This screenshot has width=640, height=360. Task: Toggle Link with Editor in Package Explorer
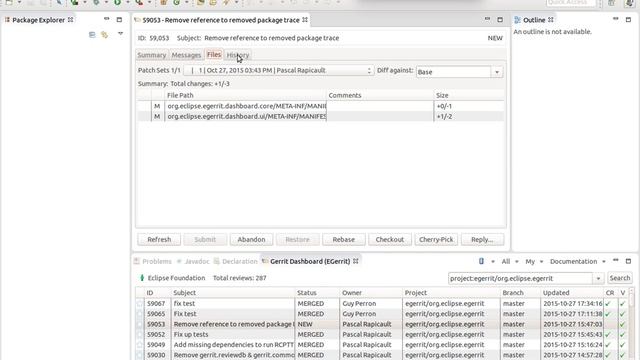(104, 35)
